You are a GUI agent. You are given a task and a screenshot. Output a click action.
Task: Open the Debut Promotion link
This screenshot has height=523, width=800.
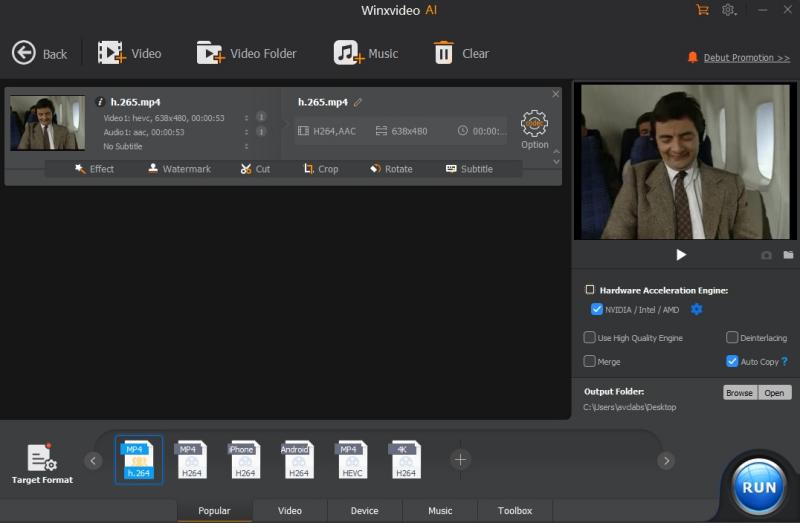(746, 58)
